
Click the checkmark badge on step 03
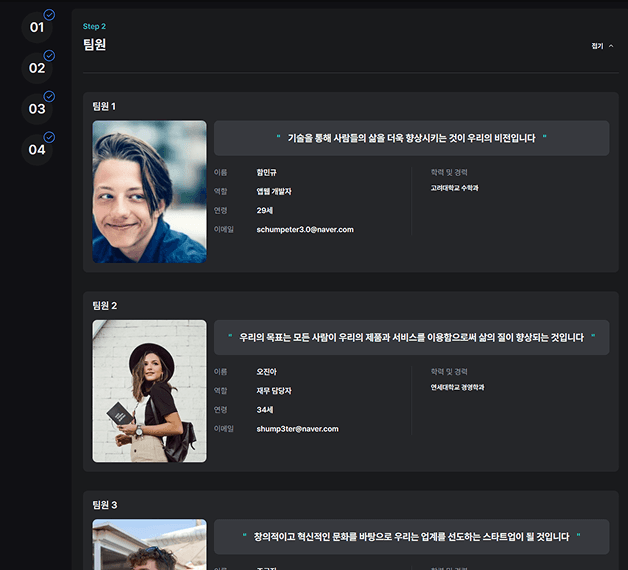tap(49, 97)
